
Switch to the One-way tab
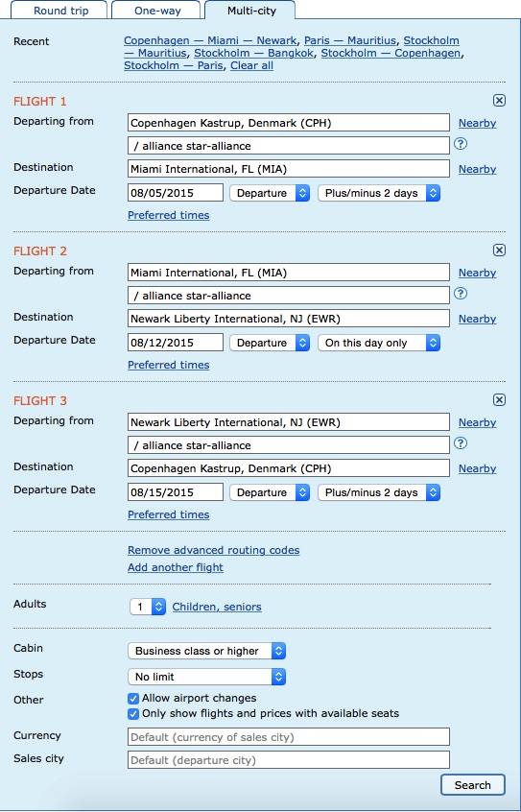157,11
